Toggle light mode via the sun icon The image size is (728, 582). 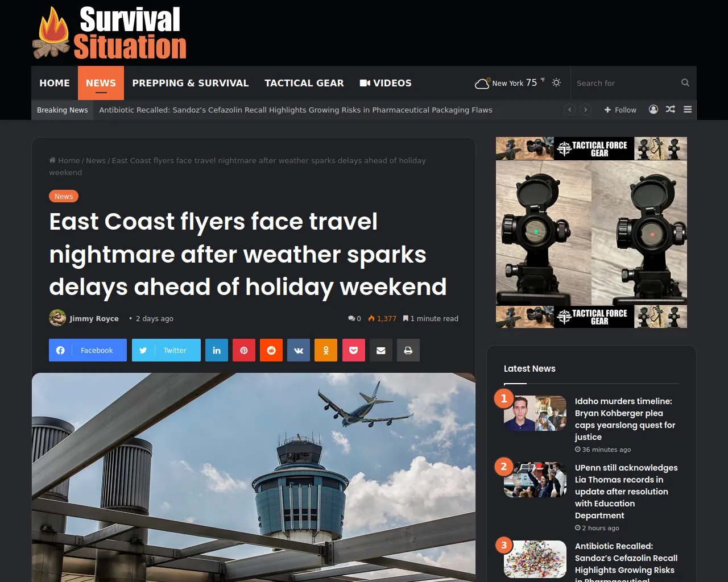pyautogui.click(x=556, y=82)
